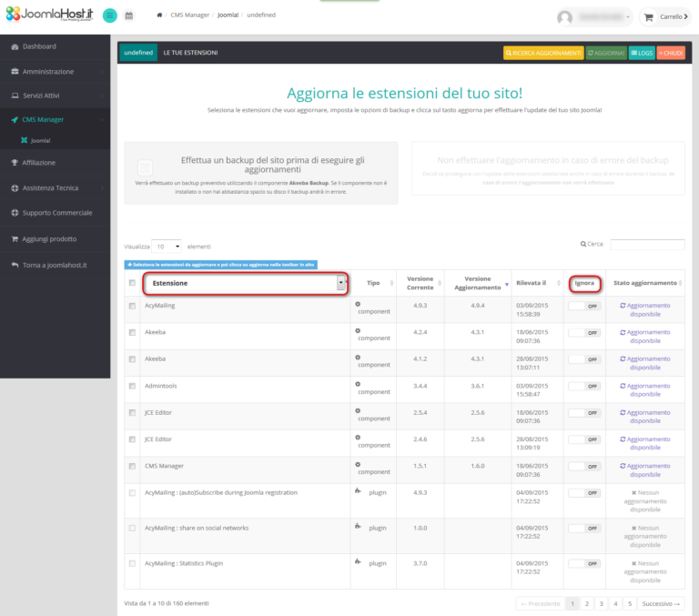Click the user avatar icon

565,17
